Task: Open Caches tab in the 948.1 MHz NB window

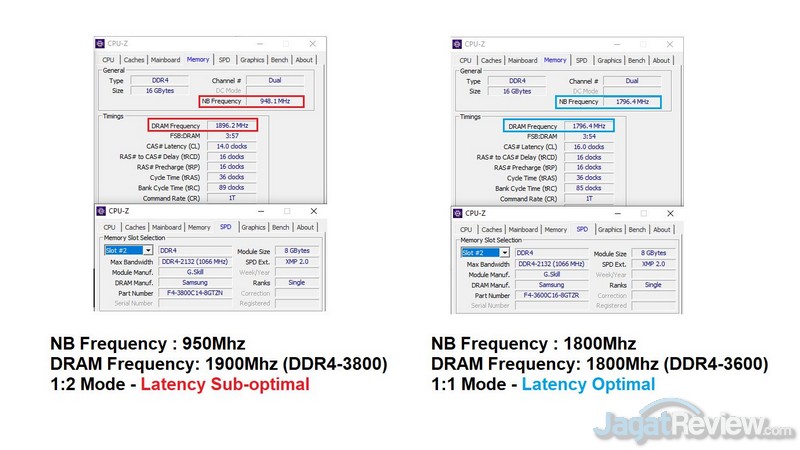Action: click(134, 60)
